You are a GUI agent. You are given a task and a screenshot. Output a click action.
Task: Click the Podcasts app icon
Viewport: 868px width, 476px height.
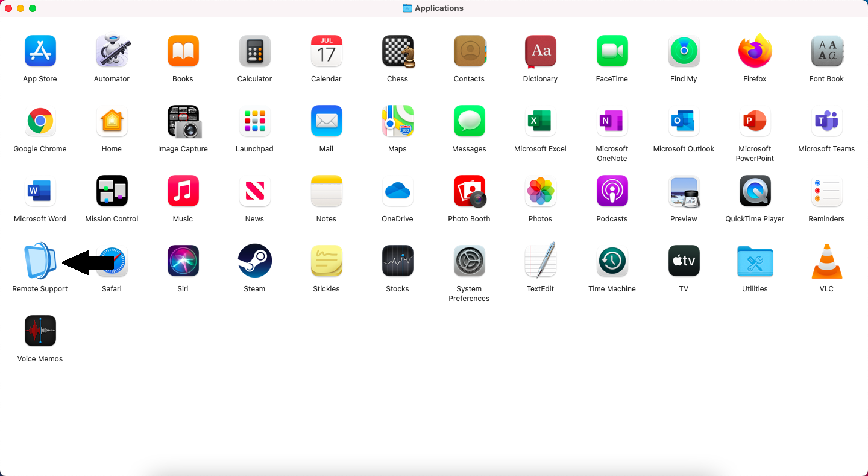[x=612, y=191]
